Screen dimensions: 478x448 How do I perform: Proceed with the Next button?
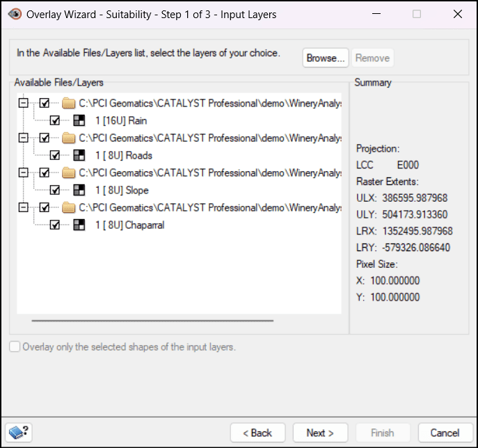tap(320, 433)
